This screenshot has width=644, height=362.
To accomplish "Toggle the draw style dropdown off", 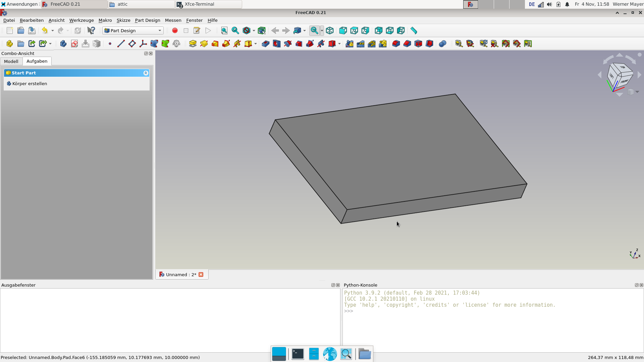I will coord(253,31).
